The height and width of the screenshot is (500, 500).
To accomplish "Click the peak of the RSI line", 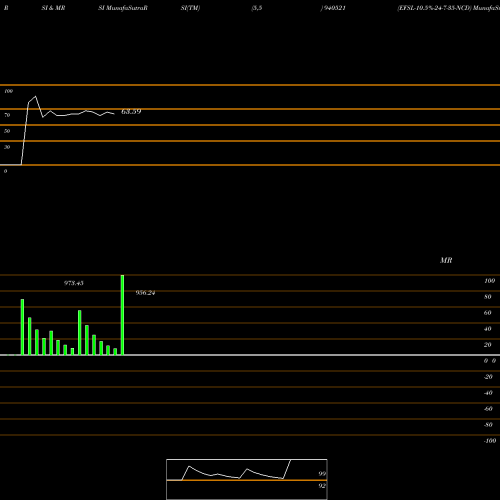I will tap(36, 97).
